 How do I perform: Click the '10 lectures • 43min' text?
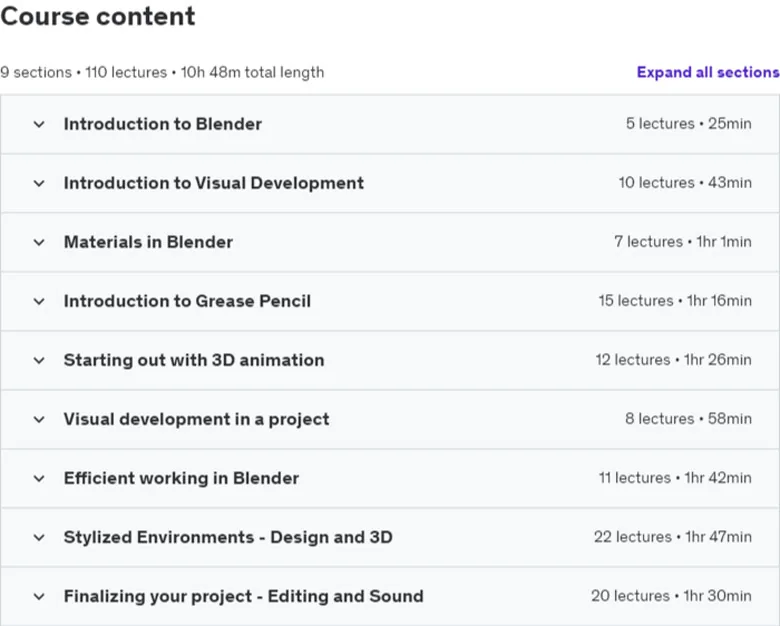(685, 183)
